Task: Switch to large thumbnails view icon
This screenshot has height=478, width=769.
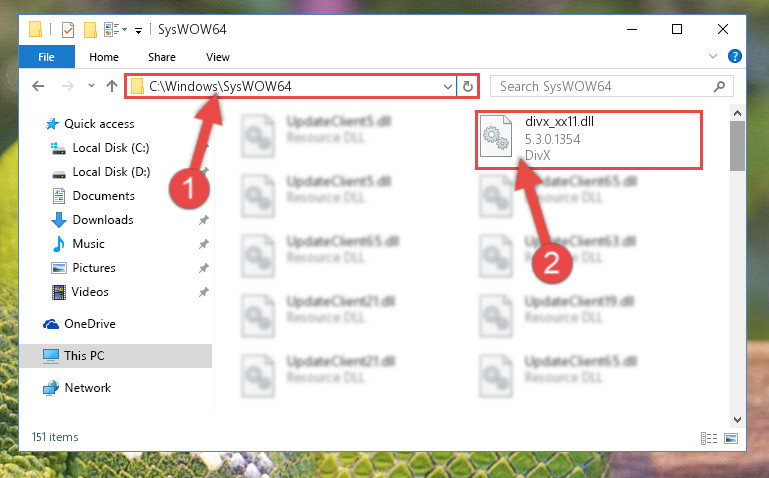Action: pos(731,438)
